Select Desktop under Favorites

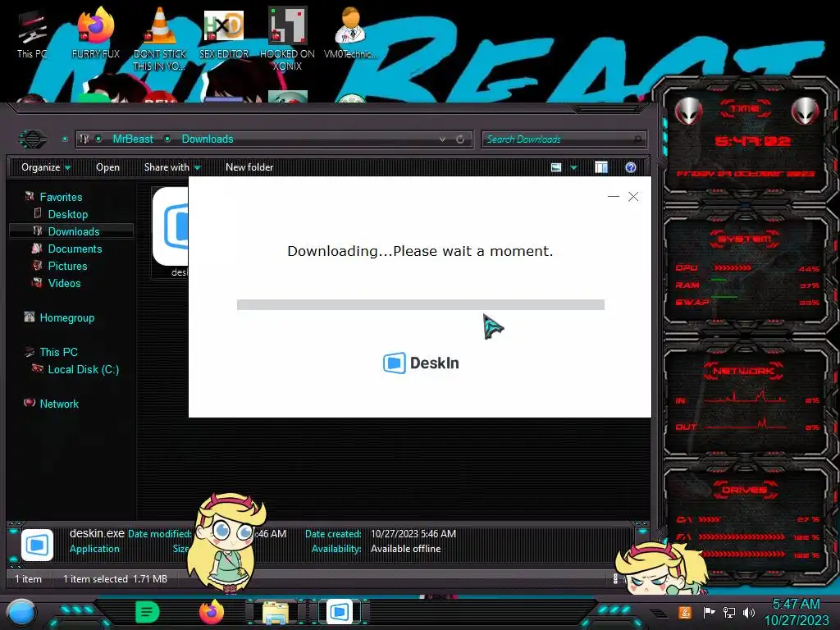pyautogui.click(x=67, y=214)
